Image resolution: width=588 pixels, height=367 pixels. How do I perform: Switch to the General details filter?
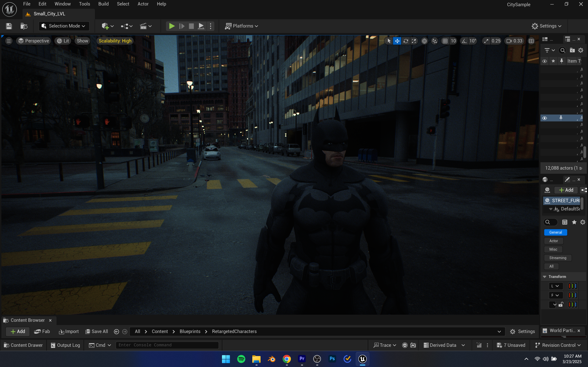[555, 232]
